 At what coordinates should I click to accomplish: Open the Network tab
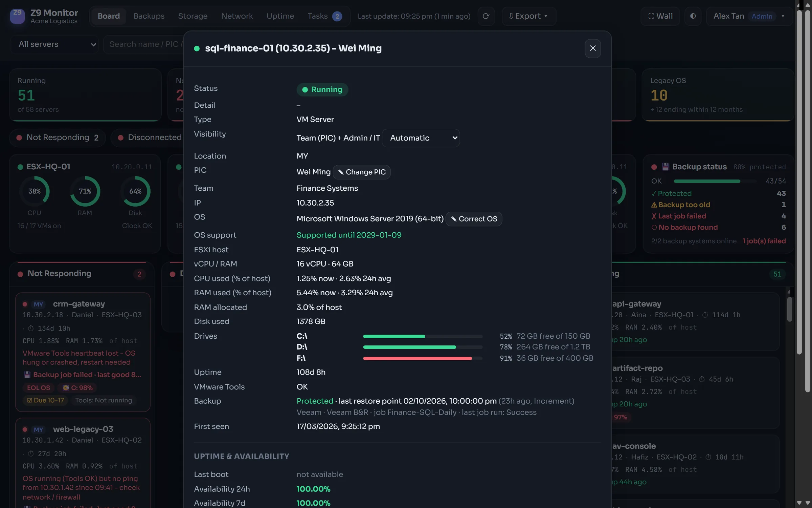(x=237, y=16)
